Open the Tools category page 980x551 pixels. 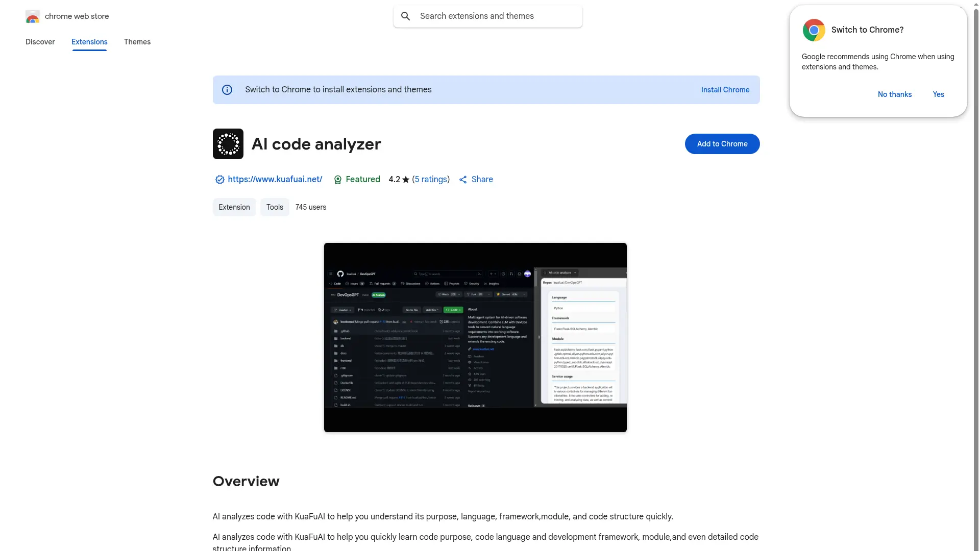pos(274,207)
